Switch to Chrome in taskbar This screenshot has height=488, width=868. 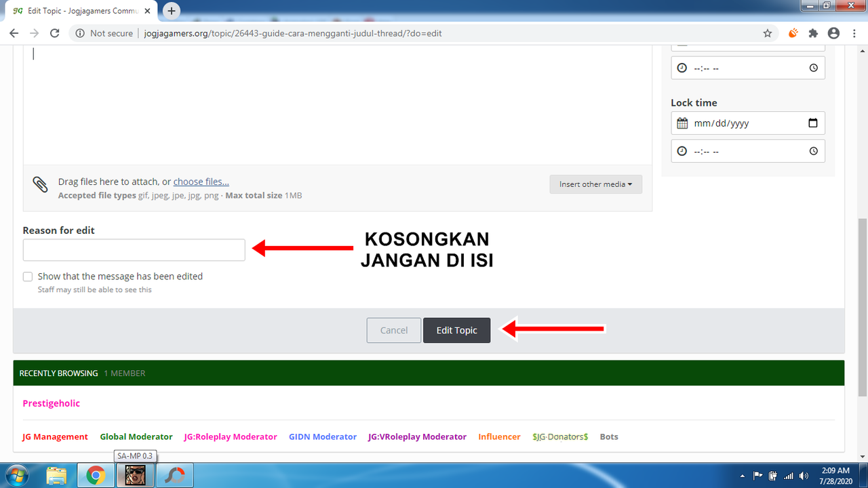pos(96,476)
